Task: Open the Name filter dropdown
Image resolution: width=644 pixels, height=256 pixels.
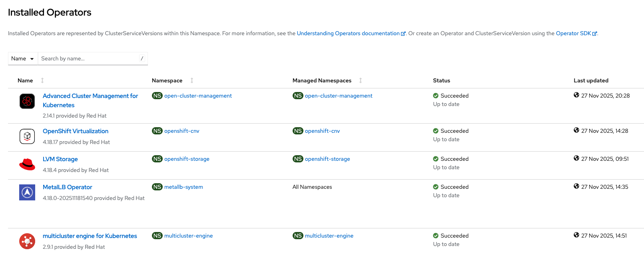Action: (23, 58)
